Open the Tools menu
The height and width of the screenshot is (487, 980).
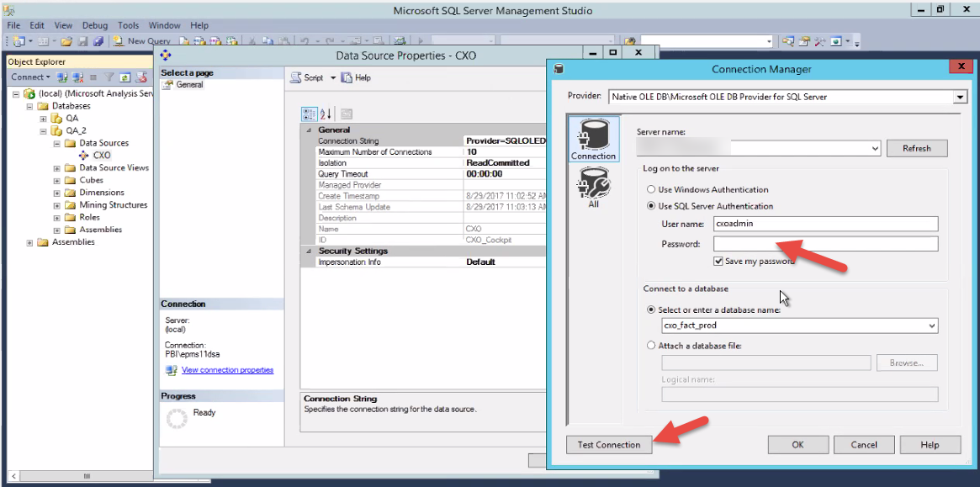tap(128, 25)
